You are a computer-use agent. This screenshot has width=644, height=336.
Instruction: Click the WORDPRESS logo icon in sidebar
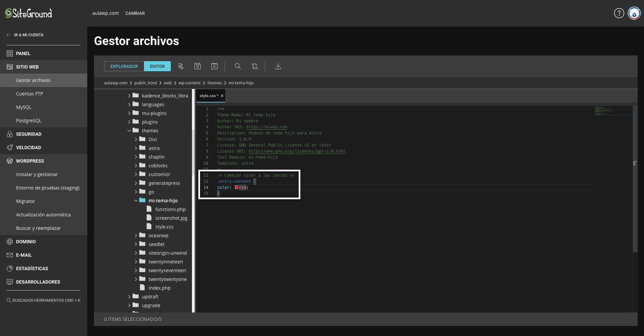coord(10,161)
